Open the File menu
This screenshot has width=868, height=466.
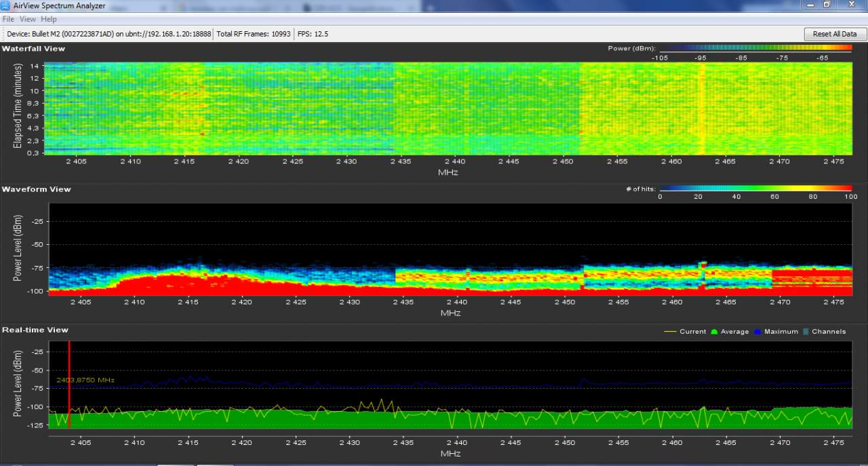(x=8, y=20)
